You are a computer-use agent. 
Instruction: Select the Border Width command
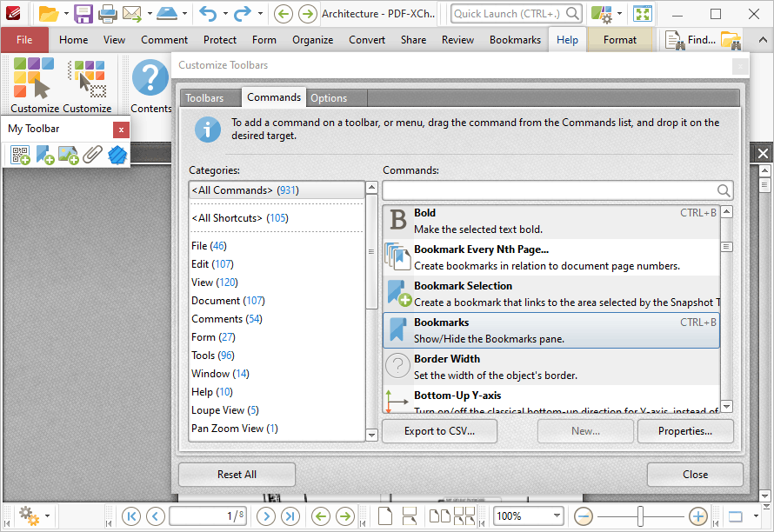(x=550, y=367)
